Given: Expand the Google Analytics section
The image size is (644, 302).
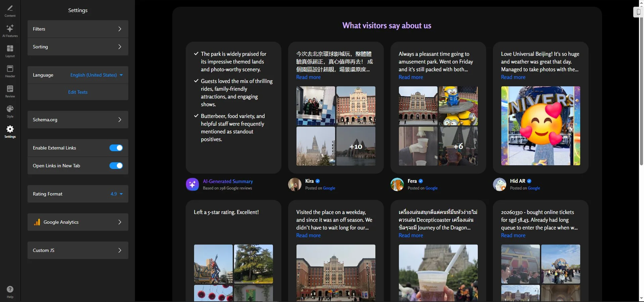Looking at the screenshot, I should point(78,222).
